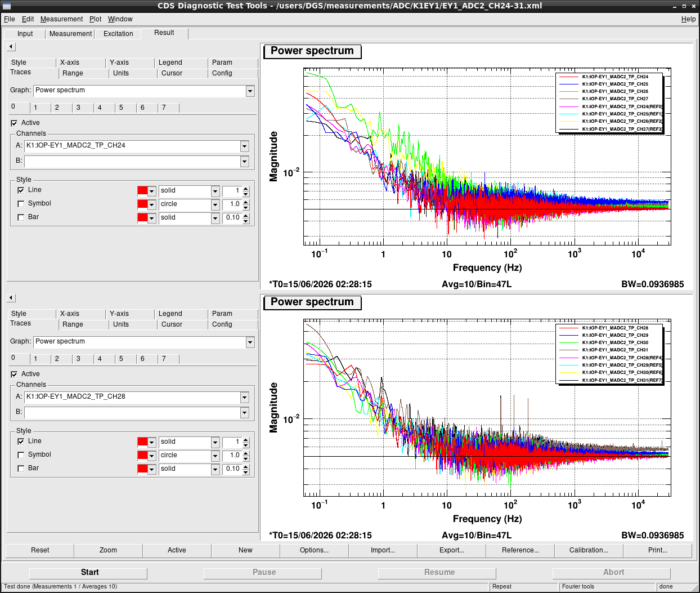Decrease upper Bar width stepper down arrow

pyautogui.click(x=246, y=221)
